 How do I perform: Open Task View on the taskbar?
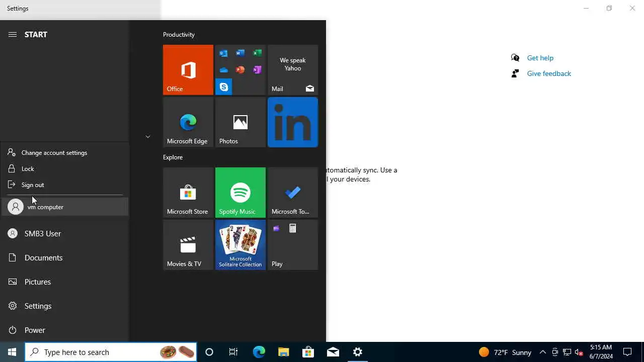[233, 352]
